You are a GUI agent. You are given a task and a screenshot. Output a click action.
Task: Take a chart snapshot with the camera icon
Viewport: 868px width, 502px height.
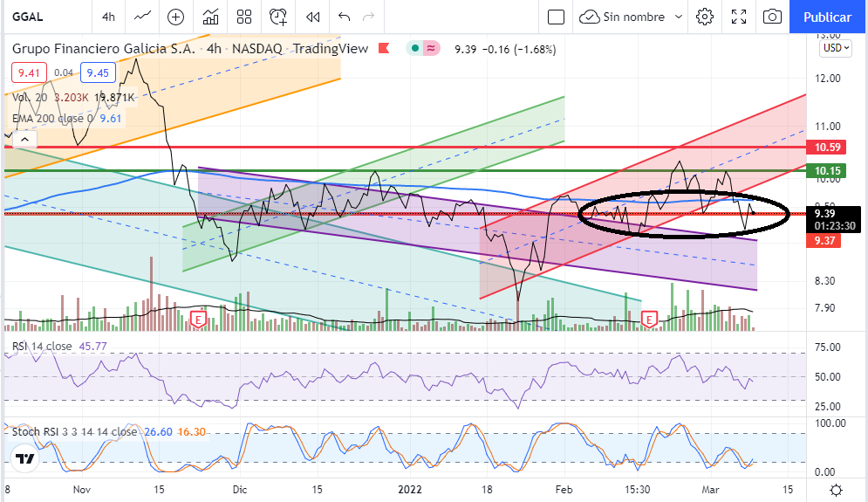pyautogui.click(x=772, y=17)
